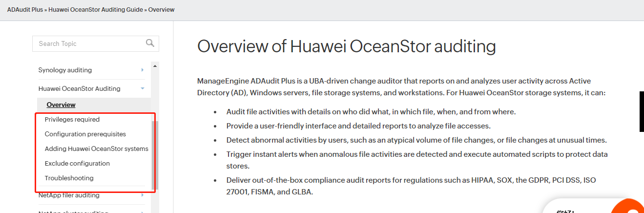Open Configuration prerequisites page
Viewport: 644px width, 213px height.
tap(85, 134)
